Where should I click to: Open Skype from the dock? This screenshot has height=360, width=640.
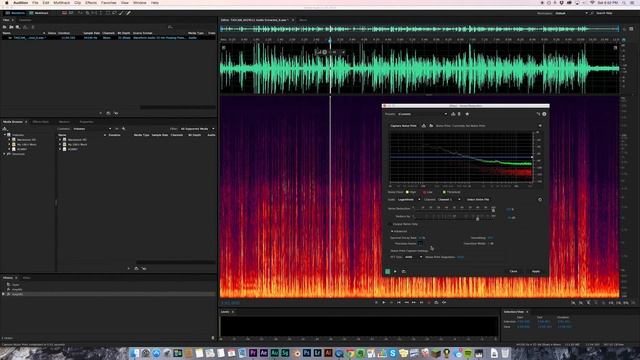(393, 353)
